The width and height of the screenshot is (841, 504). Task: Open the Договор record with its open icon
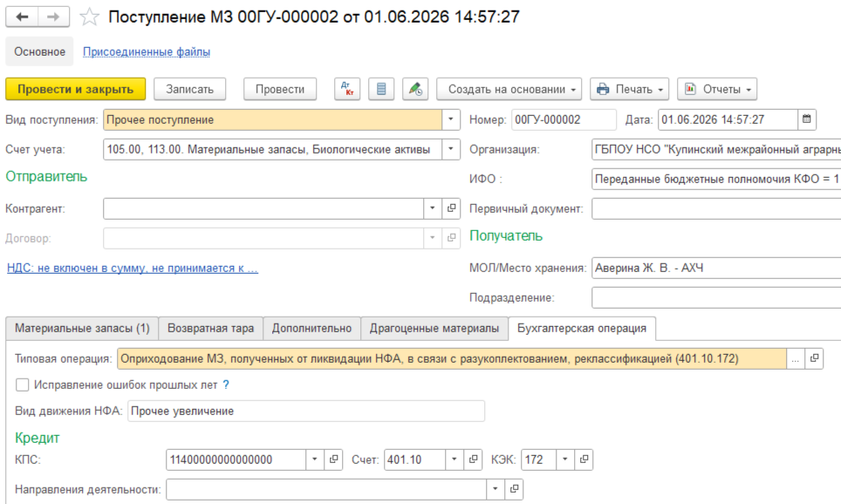452,237
